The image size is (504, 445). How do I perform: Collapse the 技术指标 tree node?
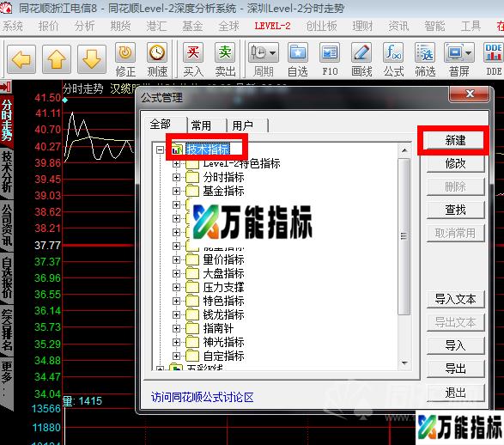tap(160, 149)
